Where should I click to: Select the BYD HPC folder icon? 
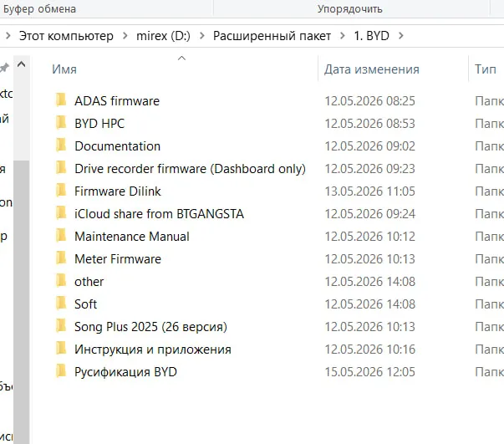click(x=61, y=122)
